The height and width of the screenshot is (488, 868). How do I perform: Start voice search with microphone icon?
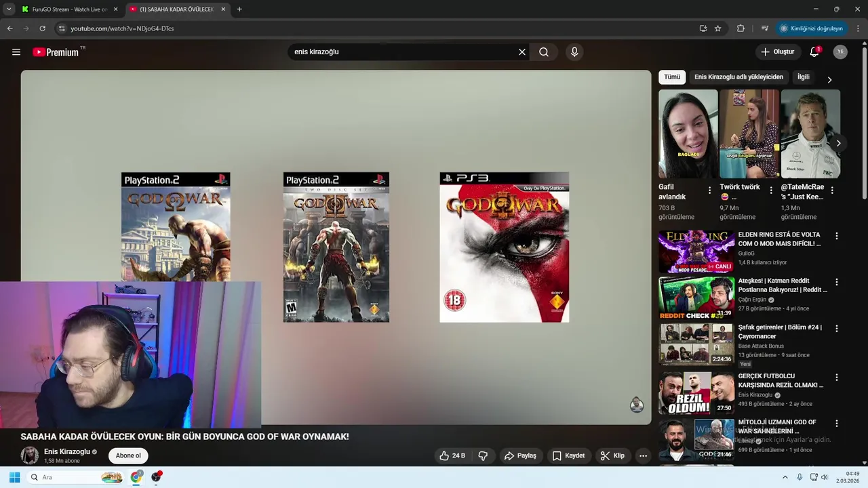(x=574, y=52)
